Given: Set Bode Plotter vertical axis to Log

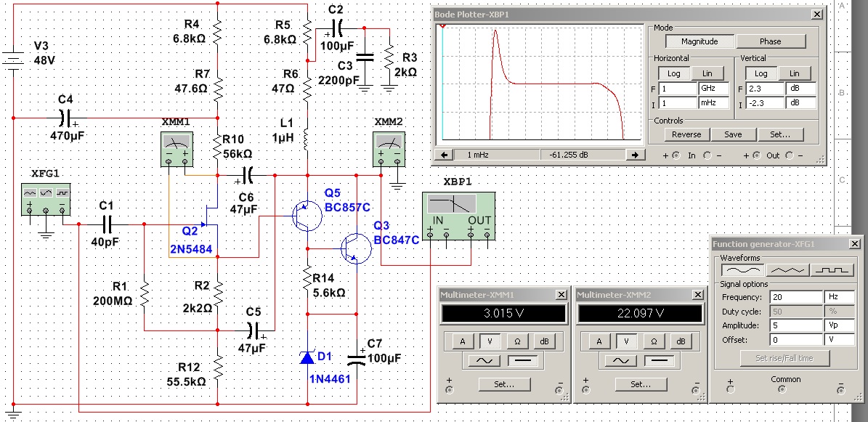Looking at the screenshot, I should [760, 73].
